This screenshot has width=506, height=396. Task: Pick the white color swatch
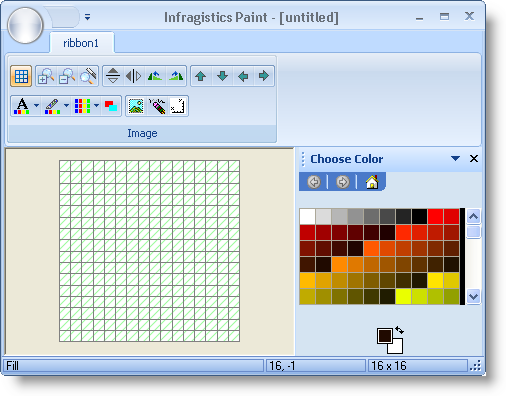[x=307, y=217]
